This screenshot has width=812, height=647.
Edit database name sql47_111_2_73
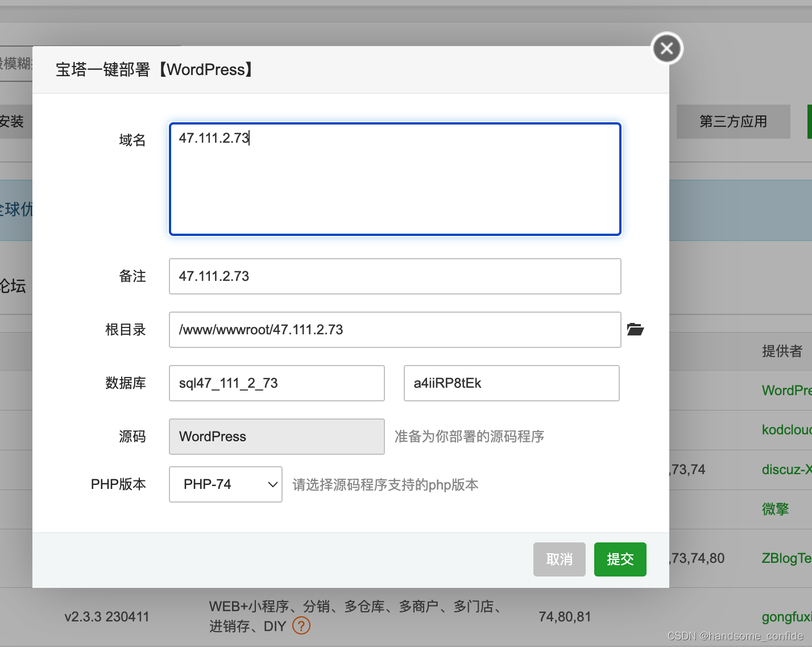click(277, 383)
